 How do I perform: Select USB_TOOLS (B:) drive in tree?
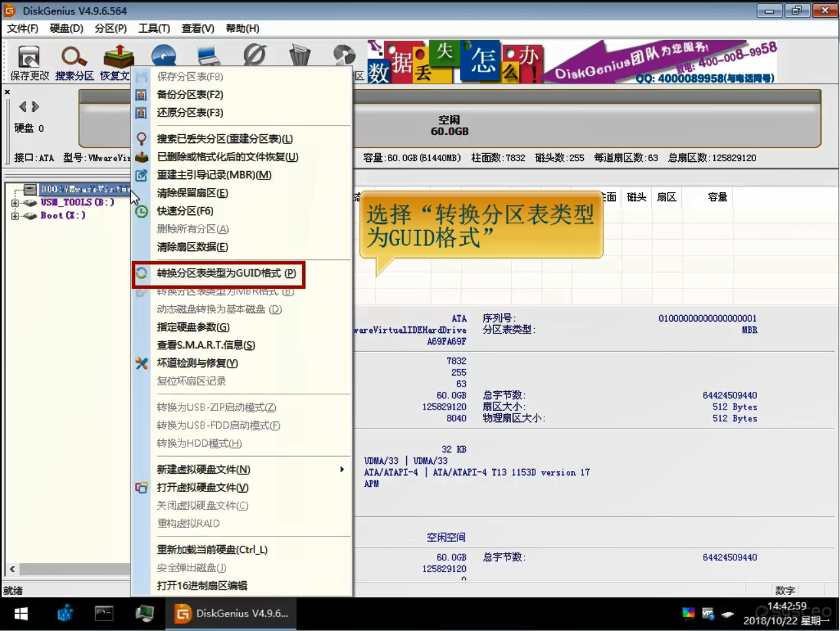click(x=77, y=202)
